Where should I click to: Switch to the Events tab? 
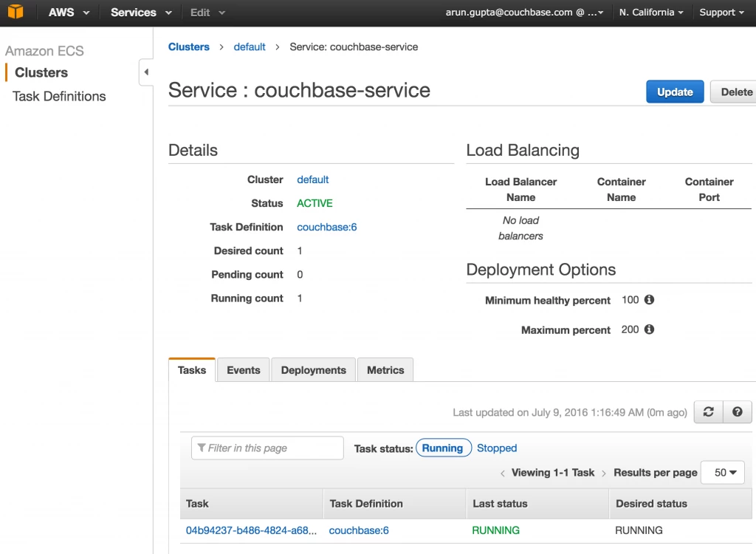(x=244, y=370)
